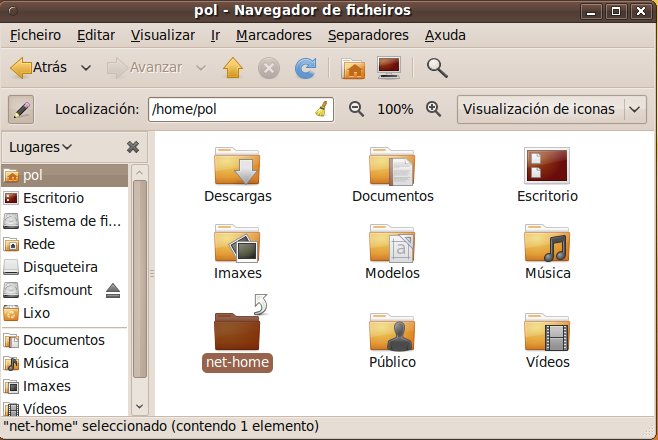Open the Visualizar menu
Screen dimensions: 658x440
tap(163, 35)
